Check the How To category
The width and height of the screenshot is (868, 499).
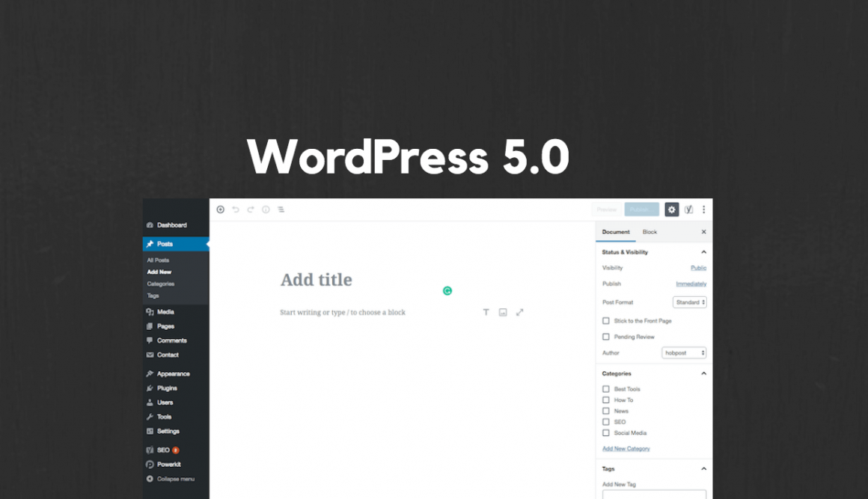click(605, 400)
